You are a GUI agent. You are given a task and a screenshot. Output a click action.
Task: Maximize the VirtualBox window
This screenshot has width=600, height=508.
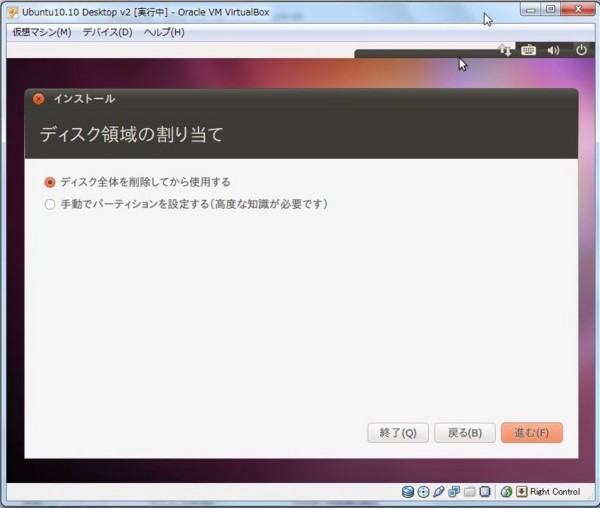click(x=550, y=9)
